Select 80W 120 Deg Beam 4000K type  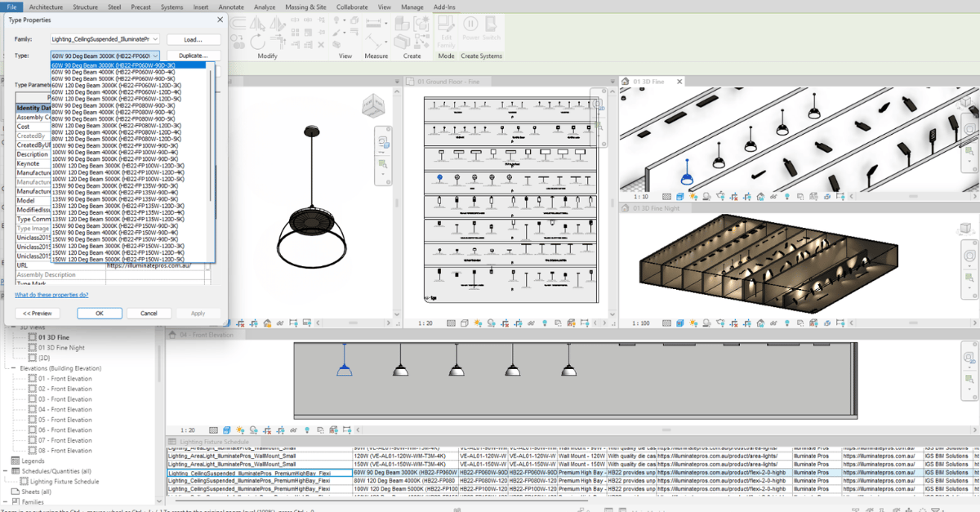pyautogui.click(x=118, y=132)
